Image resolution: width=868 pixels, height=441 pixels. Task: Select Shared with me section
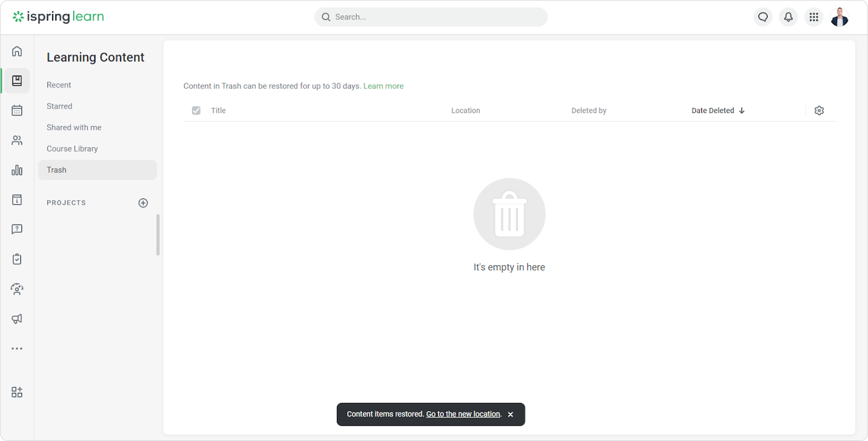[x=74, y=128]
